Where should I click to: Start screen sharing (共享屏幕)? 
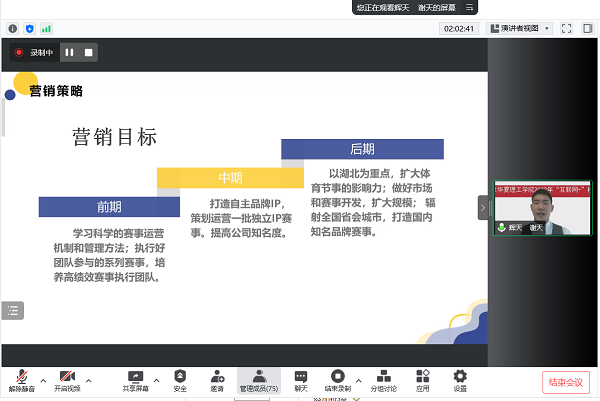coord(135,380)
